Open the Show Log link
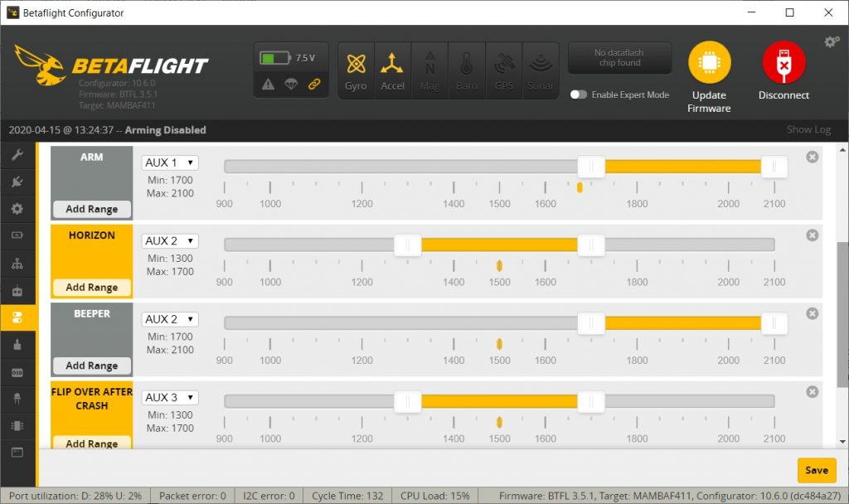 point(809,129)
